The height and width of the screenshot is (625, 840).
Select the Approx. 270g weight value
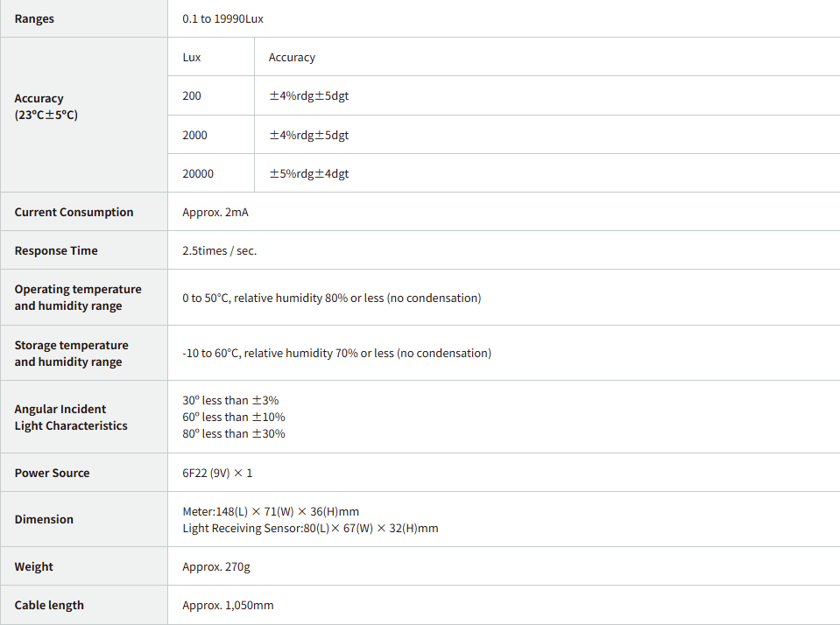[216, 566]
